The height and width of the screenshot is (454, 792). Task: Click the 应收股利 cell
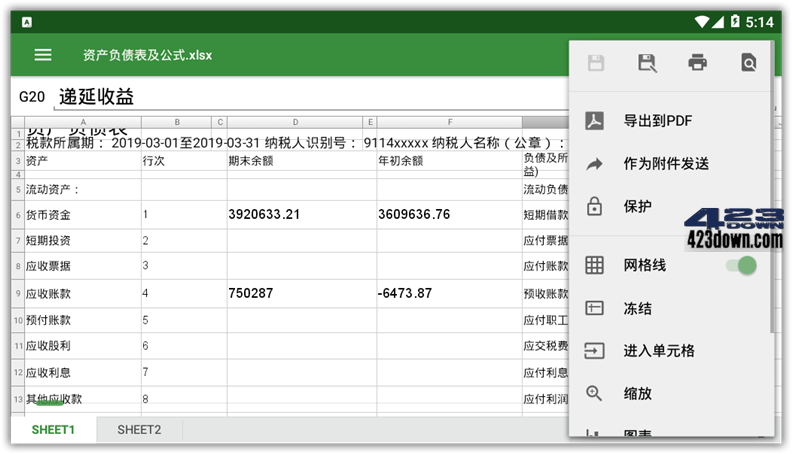(x=83, y=346)
